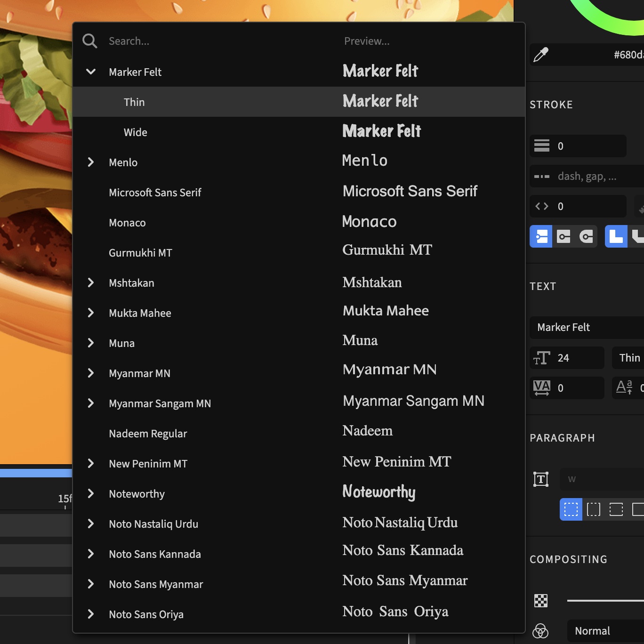Click the 15f timeline marker
This screenshot has width=644, height=644.
click(65, 499)
